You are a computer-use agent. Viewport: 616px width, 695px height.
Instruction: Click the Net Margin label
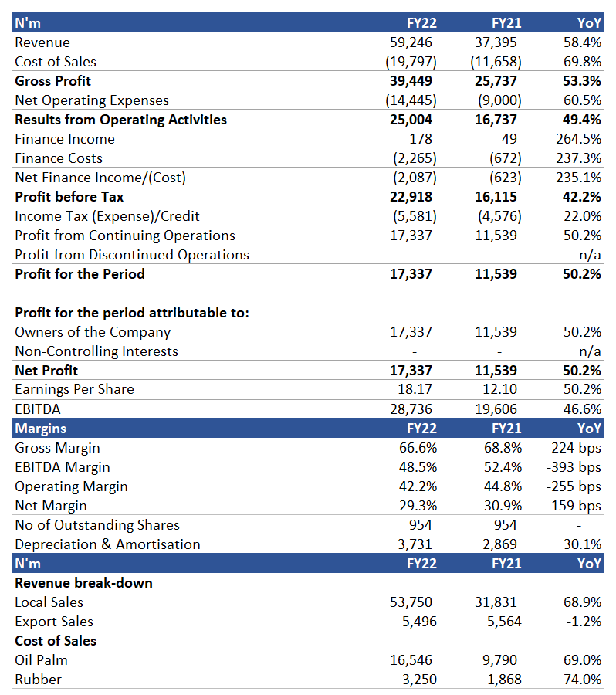click(x=51, y=506)
